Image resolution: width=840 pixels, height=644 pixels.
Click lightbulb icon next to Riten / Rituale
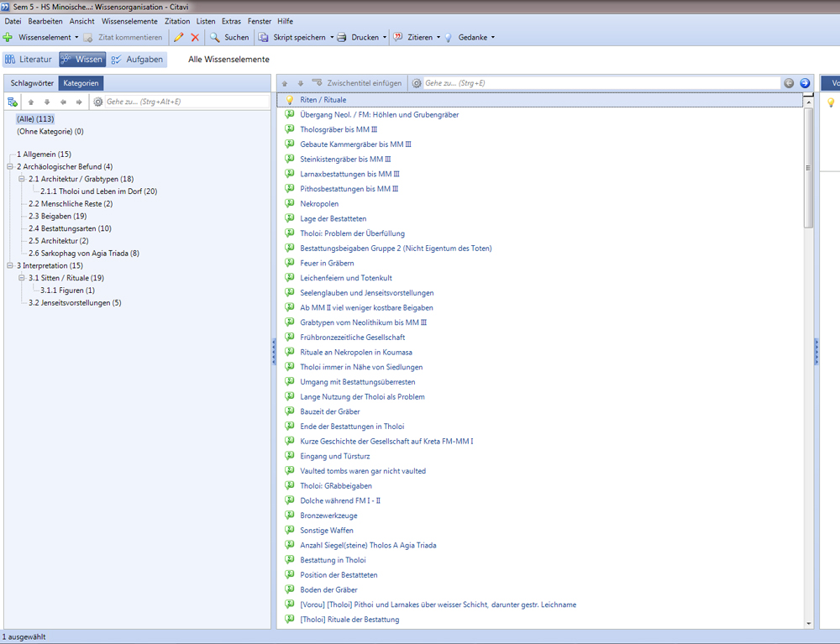[x=290, y=100]
